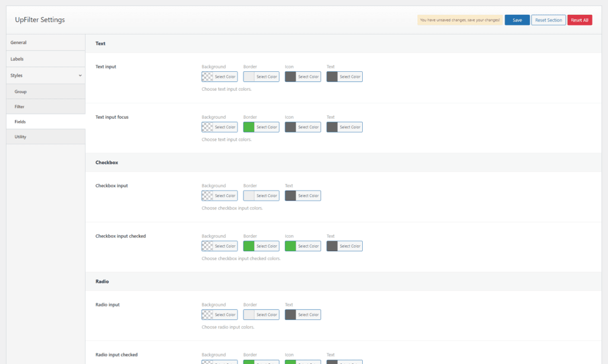The image size is (608, 364).
Task: Pick Checkbox input checked Border color
Action: click(x=261, y=246)
